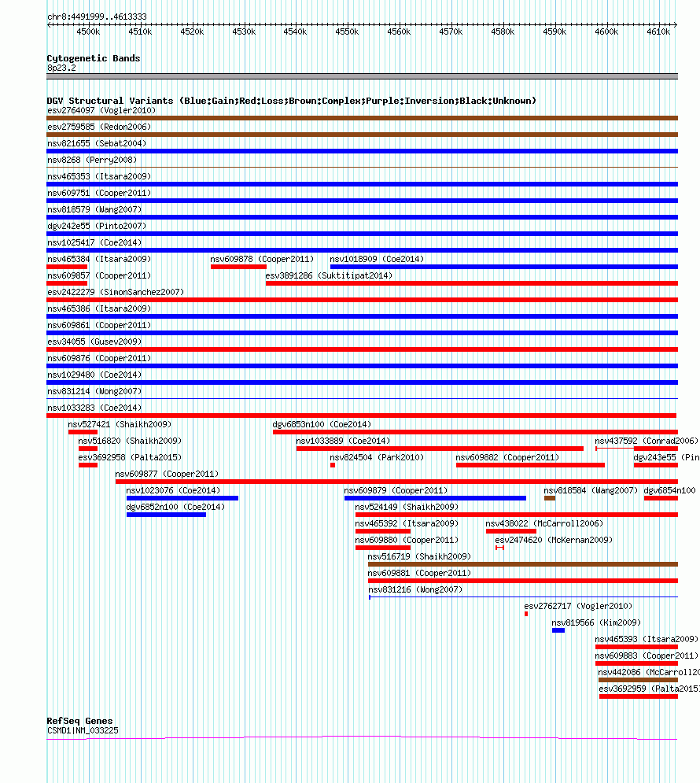
Task: Open the nsv821655 (Sebat2004) variant
Action: (x=97, y=143)
